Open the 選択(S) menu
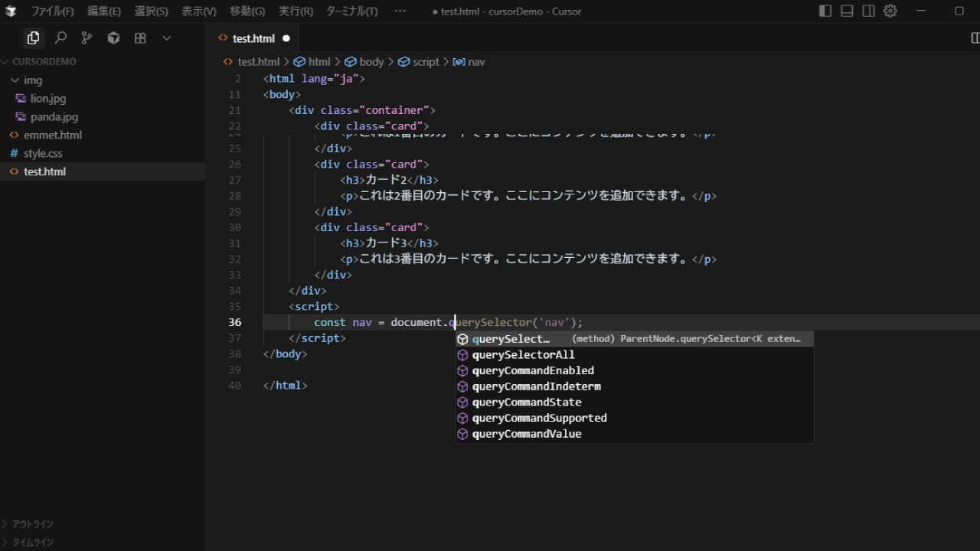980x551 pixels. pyautogui.click(x=151, y=11)
